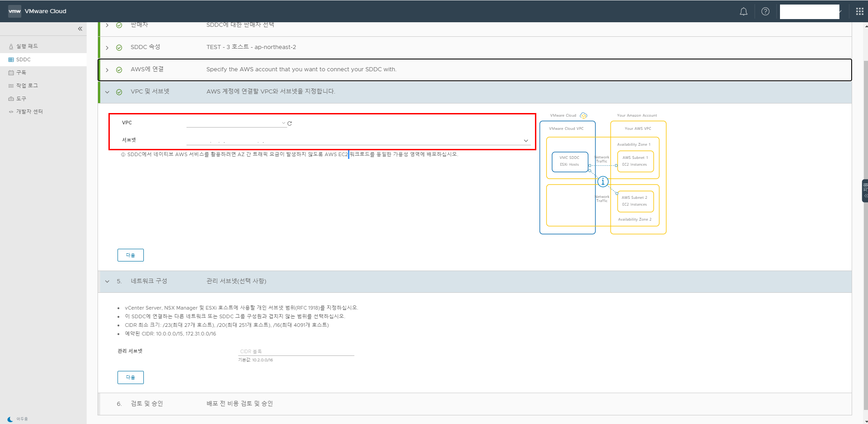Click the info icon in network diagram
Screen dimensions: 868x424
click(x=603, y=182)
